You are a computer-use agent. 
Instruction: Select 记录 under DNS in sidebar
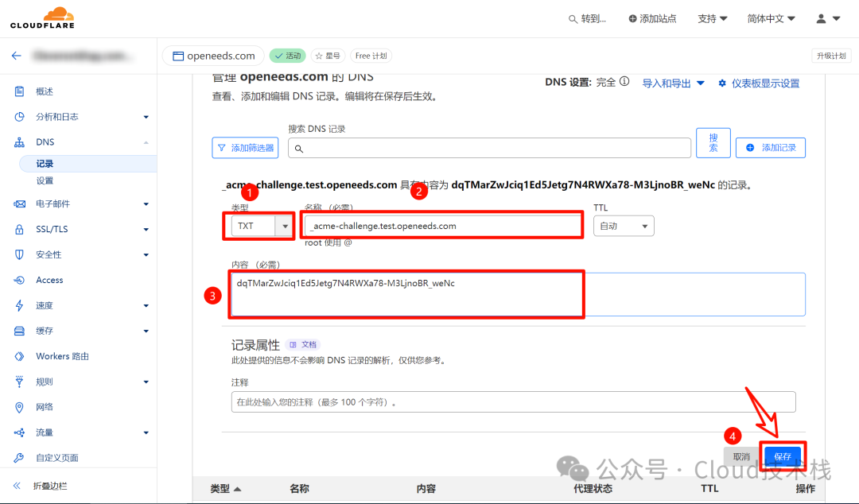click(87, 163)
